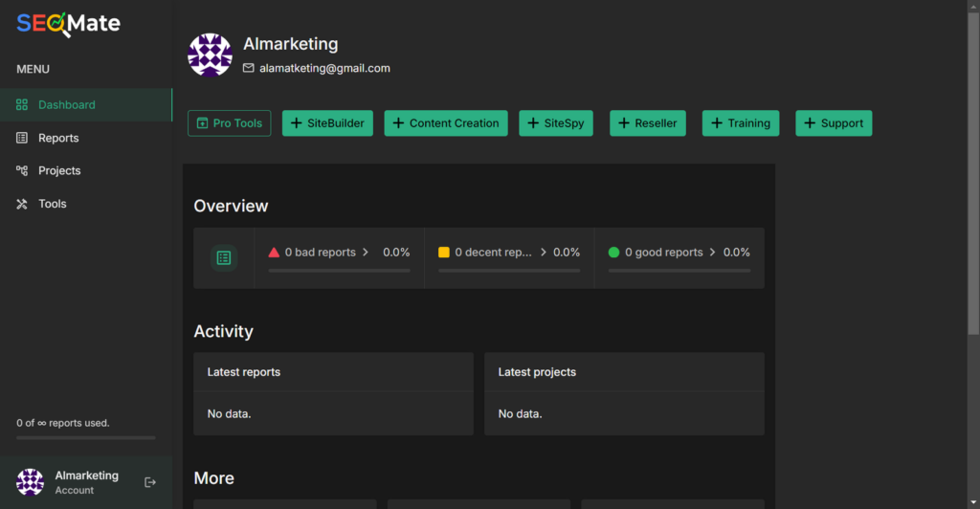Expand the good reports chevron
The width and height of the screenshot is (980, 509).
pyautogui.click(x=712, y=253)
